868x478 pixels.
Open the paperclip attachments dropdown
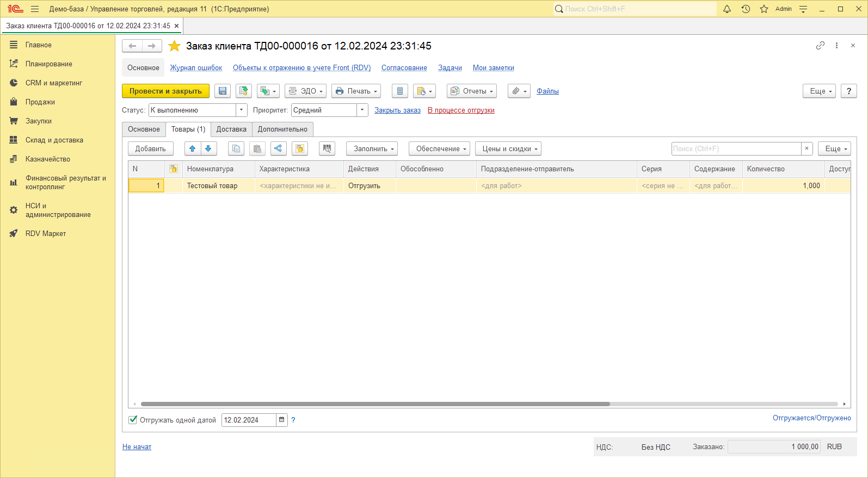click(519, 91)
